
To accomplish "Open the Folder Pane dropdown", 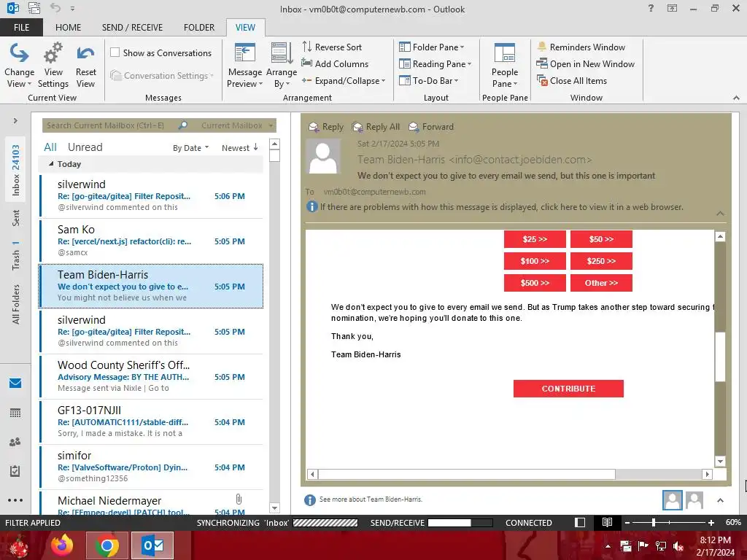I will pyautogui.click(x=432, y=47).
